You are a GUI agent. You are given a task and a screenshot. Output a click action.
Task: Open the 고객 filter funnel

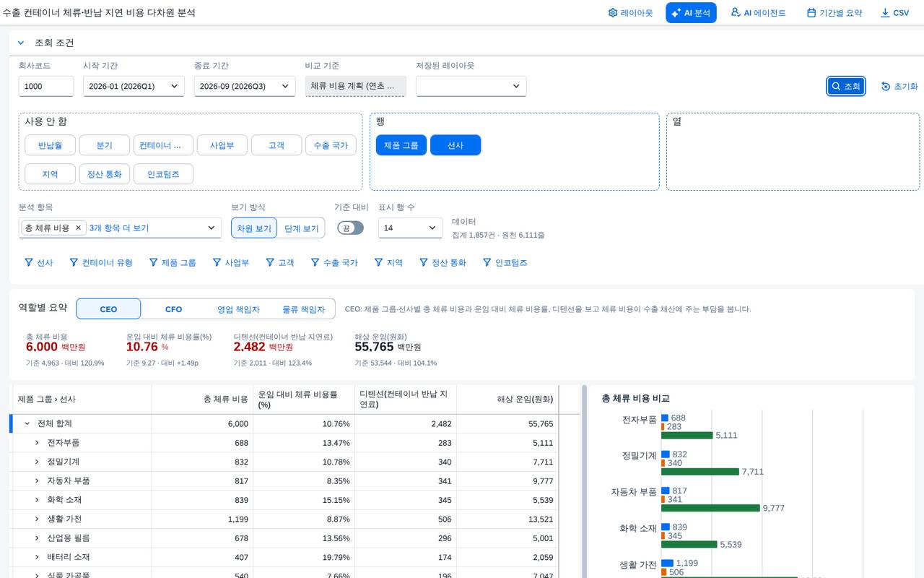tap(280, 263)
